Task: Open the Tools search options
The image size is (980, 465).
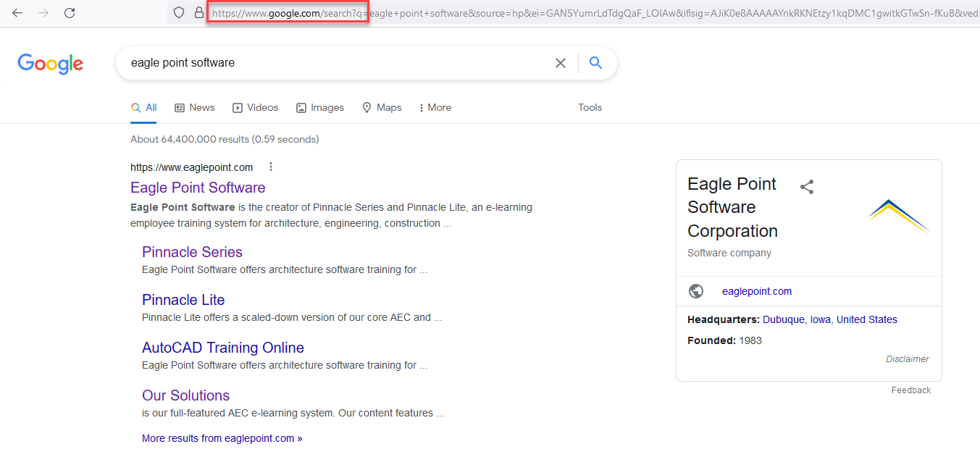Action: click(590, 107)
